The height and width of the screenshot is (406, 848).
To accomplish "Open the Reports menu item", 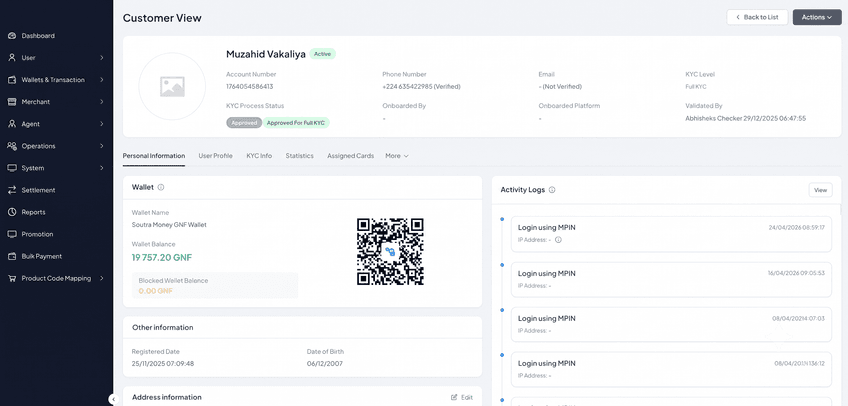I will pos(56,212).
